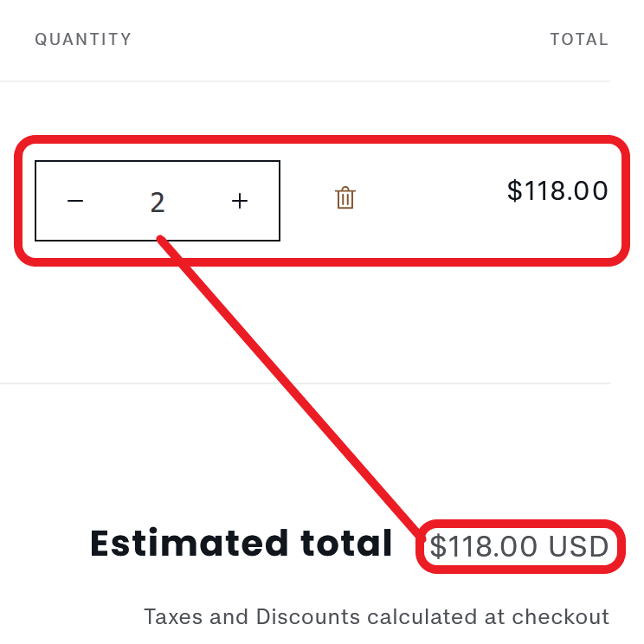
Task: Click the word QUANTITY above the stepper
Action: pyautogui.click(x=83, y=39)
